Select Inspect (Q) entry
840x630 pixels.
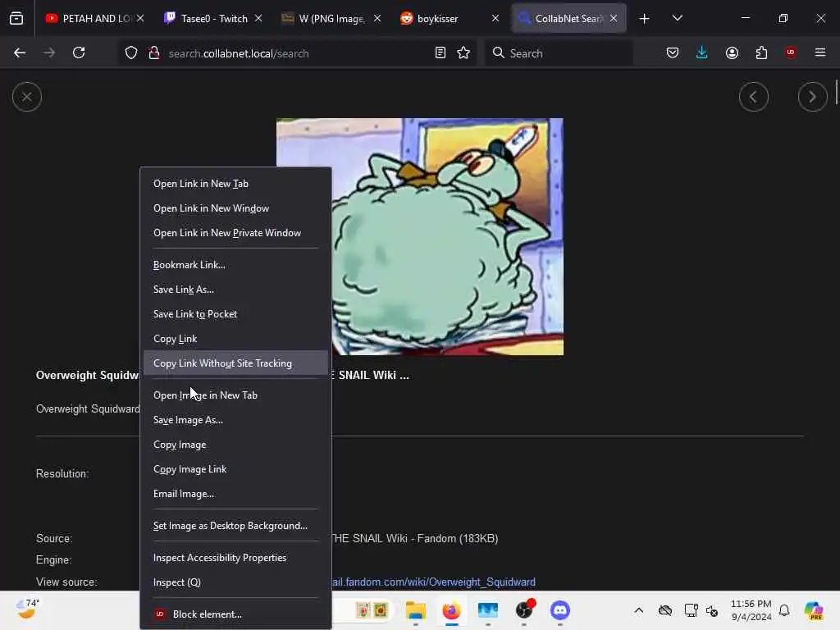tap(235, 582)
